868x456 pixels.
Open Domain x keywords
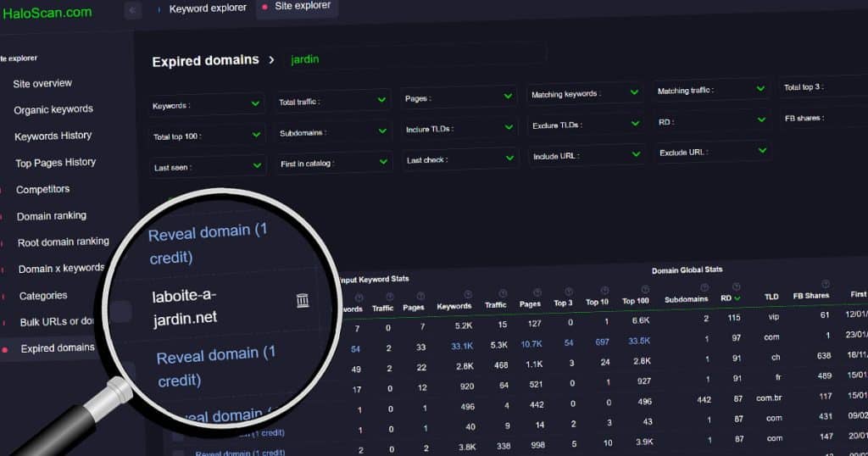tap(61, 269)
